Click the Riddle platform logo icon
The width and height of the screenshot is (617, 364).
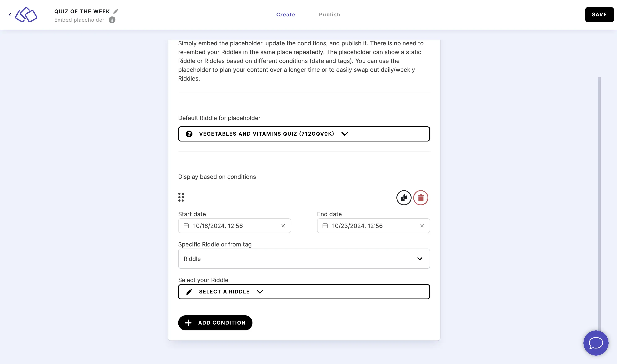pos(26,14)
